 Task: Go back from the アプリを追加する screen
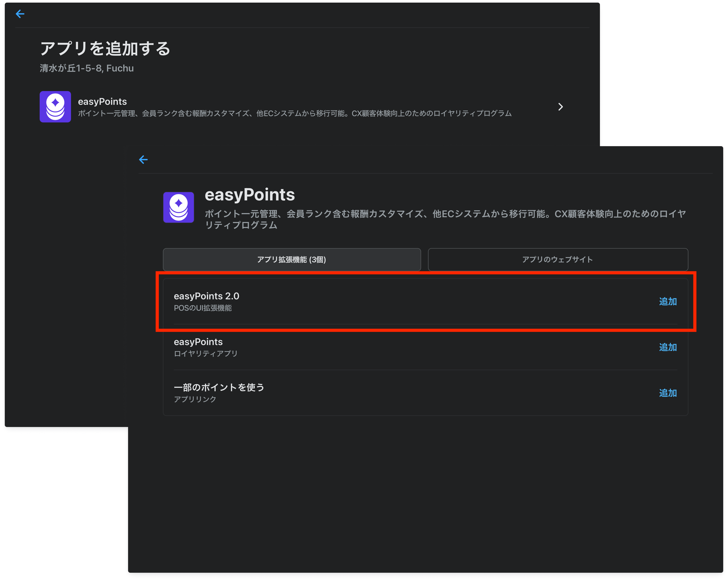[x=20, y=14]
